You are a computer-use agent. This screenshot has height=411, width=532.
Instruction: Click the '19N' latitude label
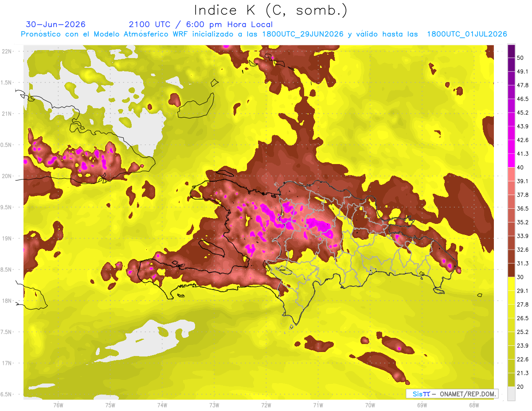[7, 238]
